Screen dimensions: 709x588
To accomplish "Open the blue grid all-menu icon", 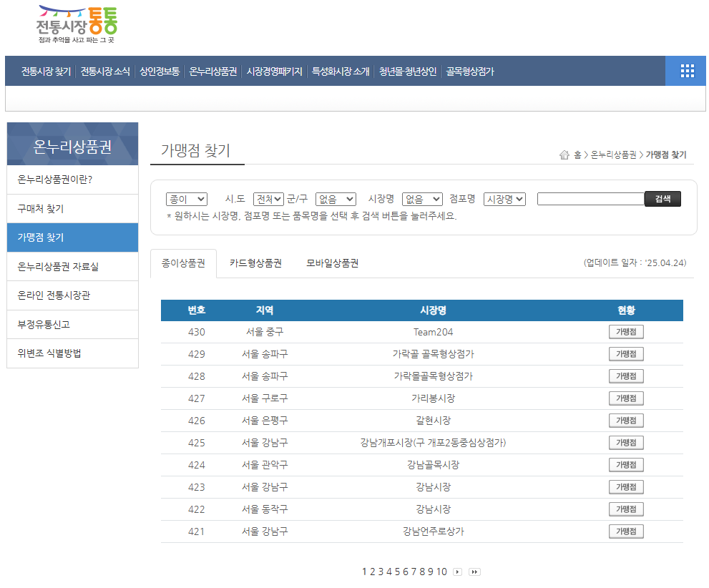I will click(x=686, y=71).
